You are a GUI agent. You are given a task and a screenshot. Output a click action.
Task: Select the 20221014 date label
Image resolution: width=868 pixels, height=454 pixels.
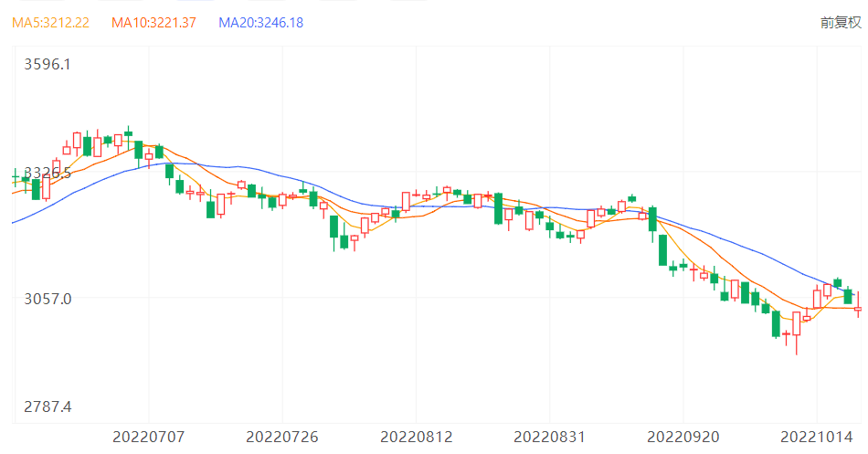[817, 438]
